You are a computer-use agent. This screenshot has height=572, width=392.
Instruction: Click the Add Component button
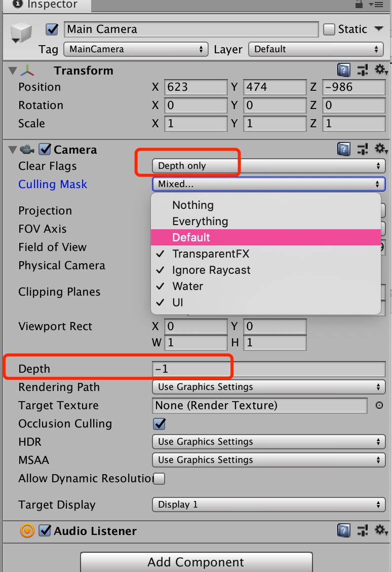pos(196,562)
